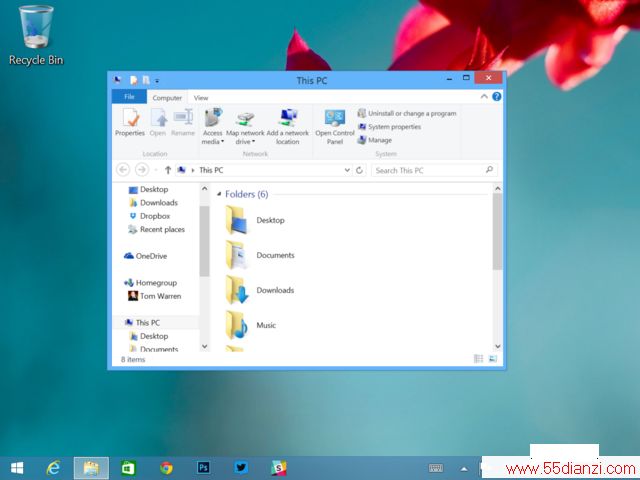Open Quick Access Toolbar customize dropdown
640x480 pixels.
158,81
